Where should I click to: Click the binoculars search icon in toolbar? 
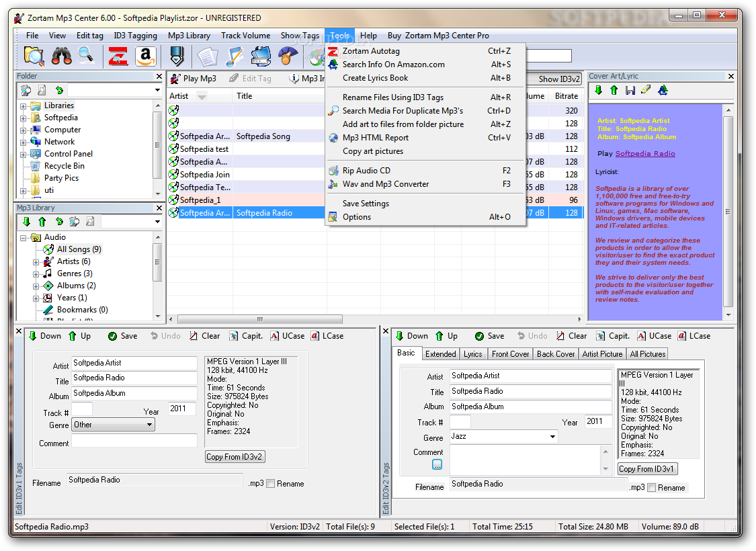point(62,56)
